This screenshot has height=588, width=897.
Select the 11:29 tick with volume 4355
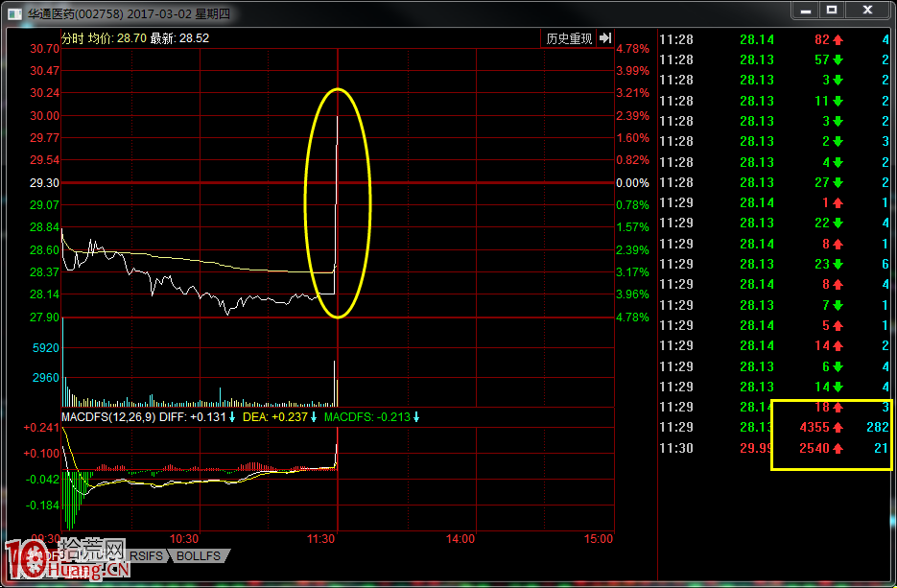pos(774,427)
